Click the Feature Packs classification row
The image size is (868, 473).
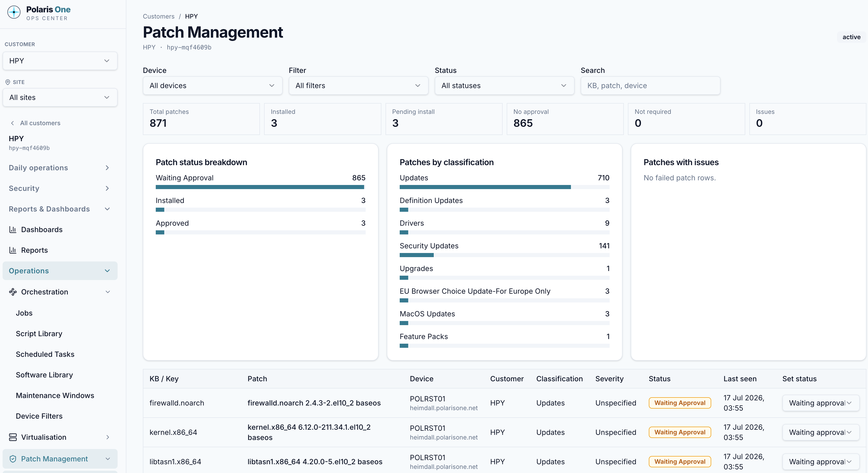tap(504, 340)
